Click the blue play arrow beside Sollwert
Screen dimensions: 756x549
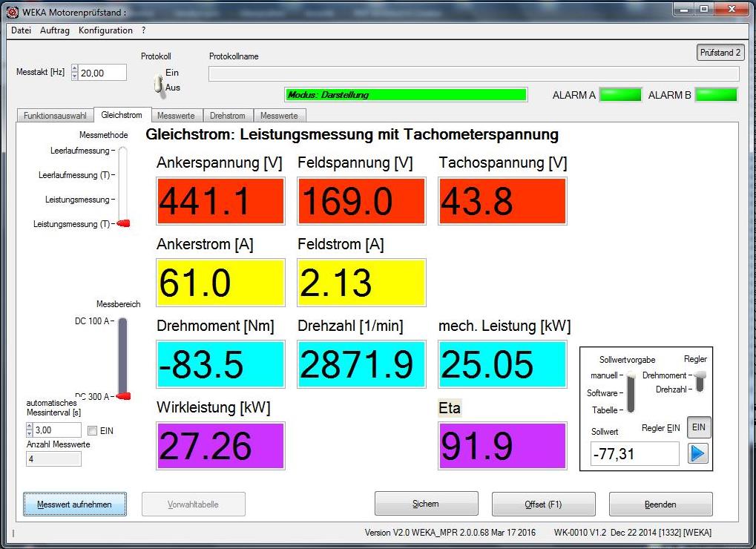click(698, 453)
